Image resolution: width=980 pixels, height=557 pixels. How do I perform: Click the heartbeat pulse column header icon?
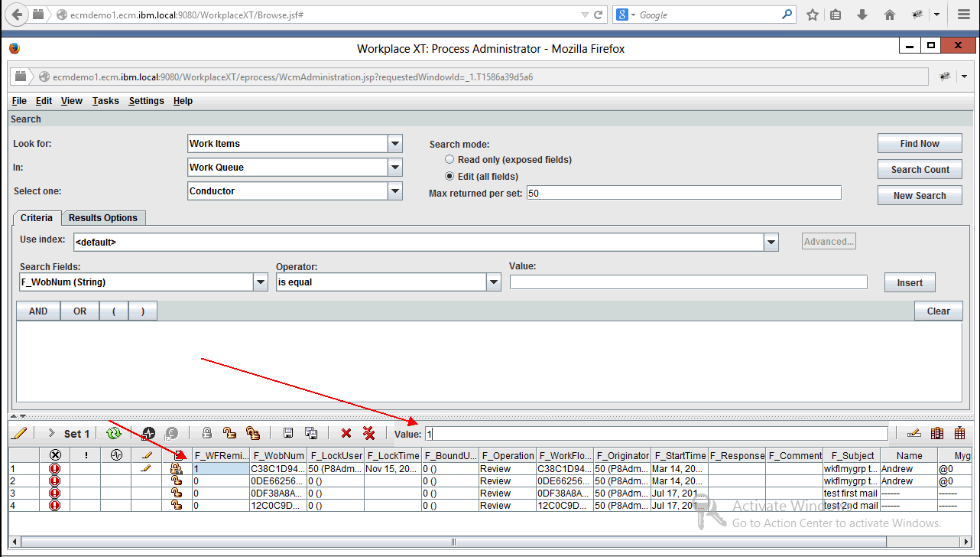[116, 455]
